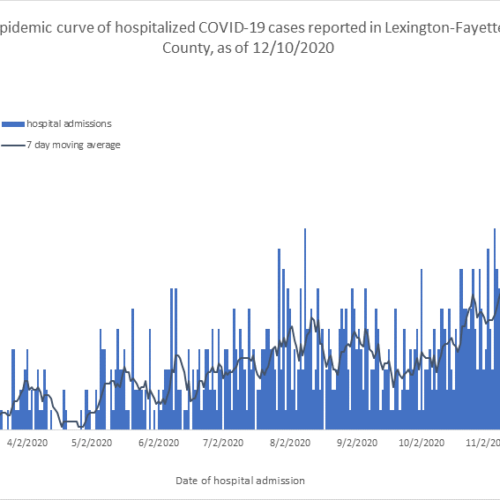Click the 5/2/2020 axis date label
Viewport: 500px width, 500px height.
click(92, 443)
